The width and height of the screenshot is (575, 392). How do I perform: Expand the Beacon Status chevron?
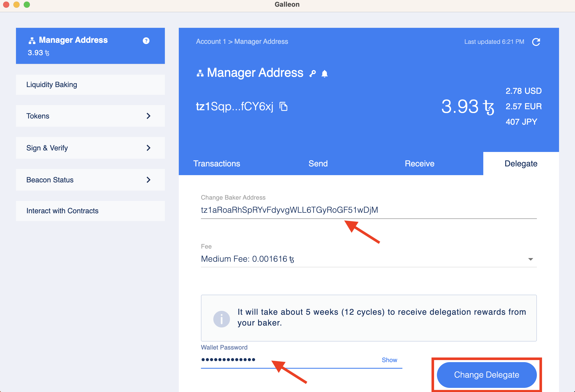coord(148,180)
